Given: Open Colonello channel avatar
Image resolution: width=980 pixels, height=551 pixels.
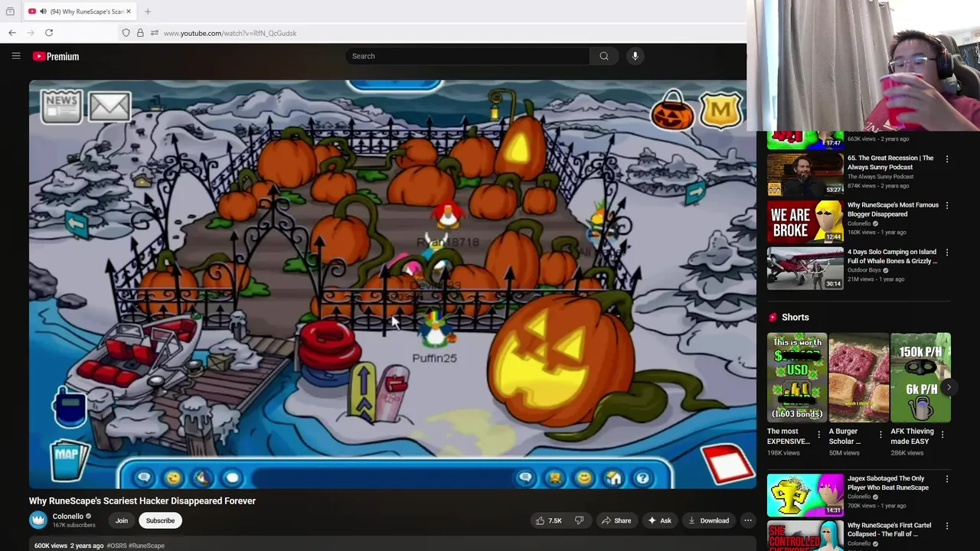Looking at the screenshot, I should click(x=38, y=520).
